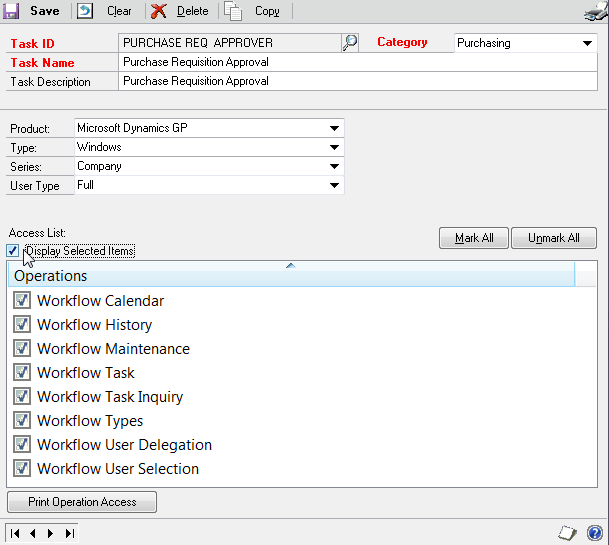Uncheck the Workflow Calendar operation
The image size is (609, 545).
coord(21,301)
